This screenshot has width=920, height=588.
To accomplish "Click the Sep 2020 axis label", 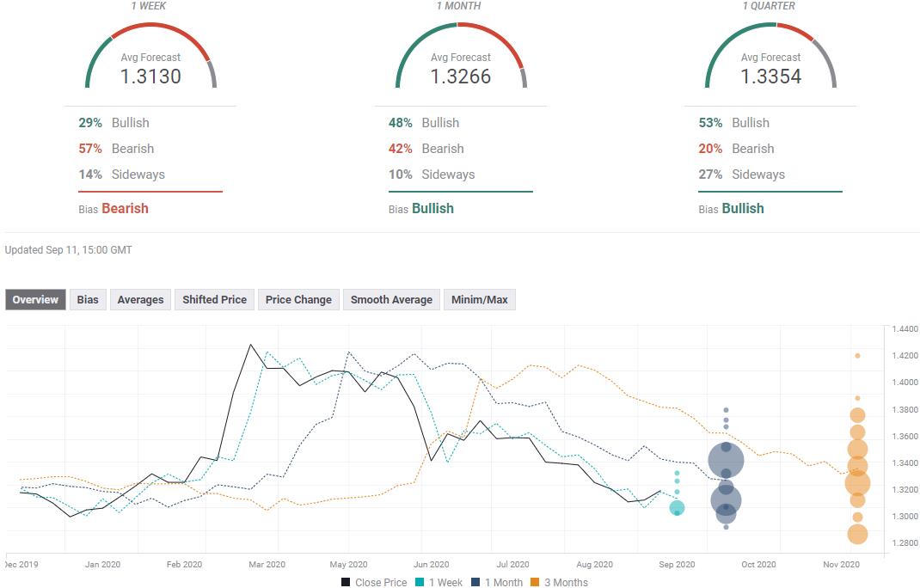I will [x=677, y=564].
